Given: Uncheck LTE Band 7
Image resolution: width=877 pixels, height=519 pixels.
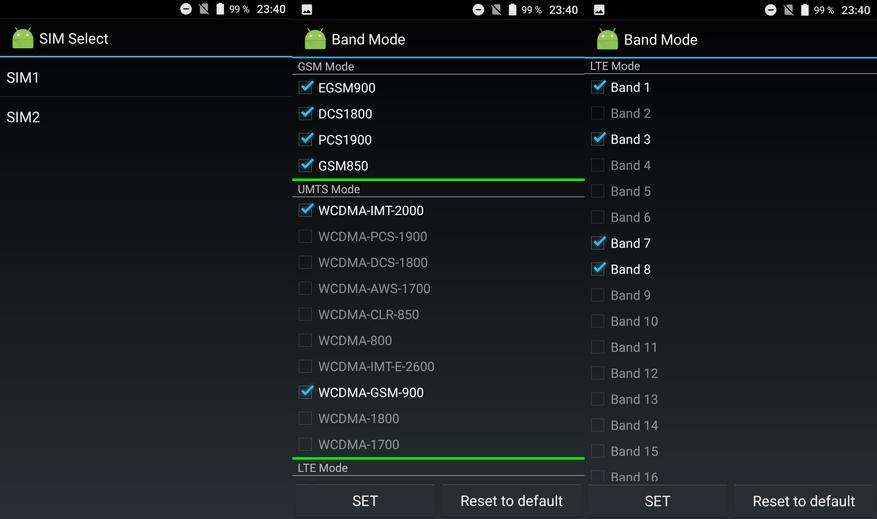Looking at the screenshot, I should 598,243.
